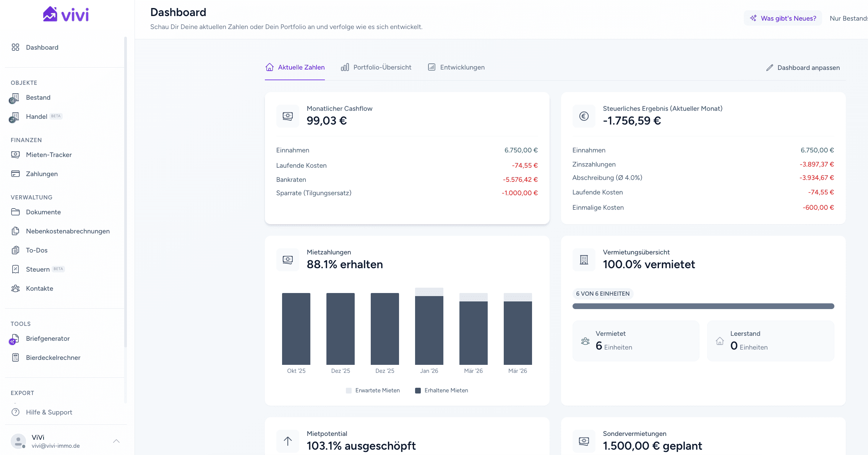Collapse the ViVi account section
The width and height of the screenshot is (868, 455).
click(116, 441)
